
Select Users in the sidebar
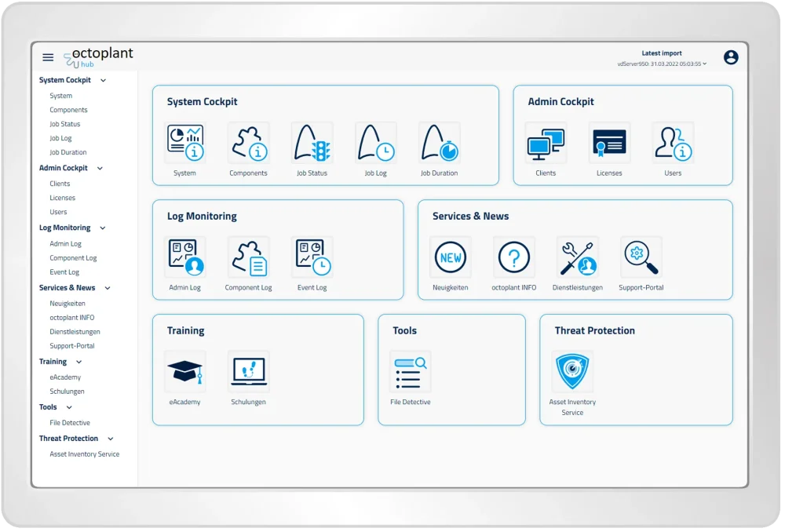click(x=58, y=212)
